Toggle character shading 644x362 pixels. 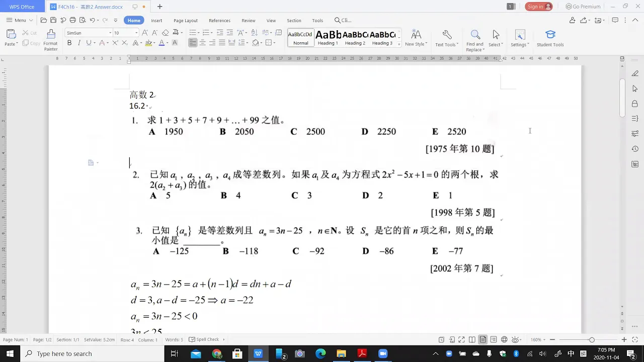pos(175,43)
